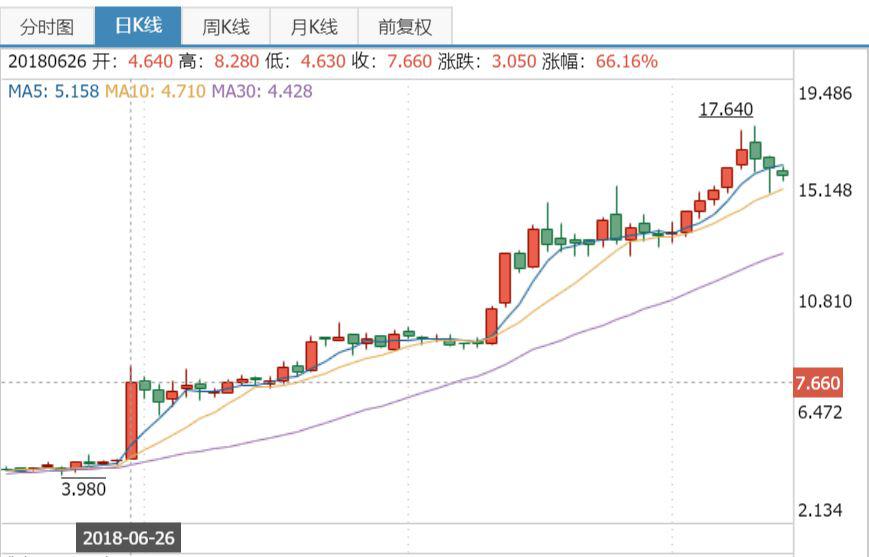Click the MA5: 5.158 indicator label
Screen dimensions: 869x557
pyautogui.click(x=54, y=92)
